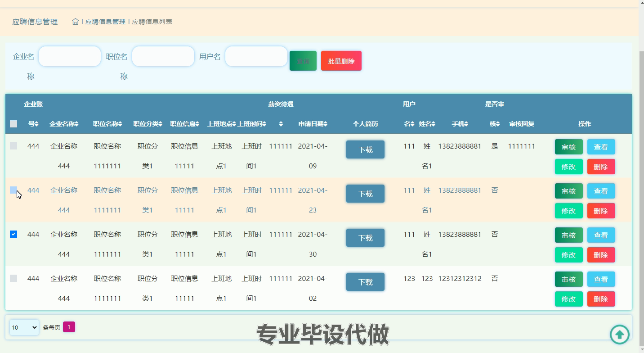Click the 审核回复 value 1111111

click(522, 146)
